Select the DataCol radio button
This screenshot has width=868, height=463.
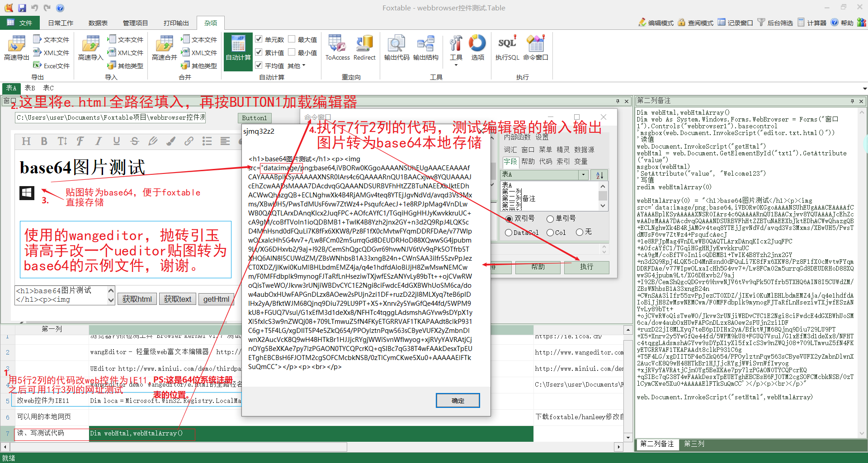[509, 233]
